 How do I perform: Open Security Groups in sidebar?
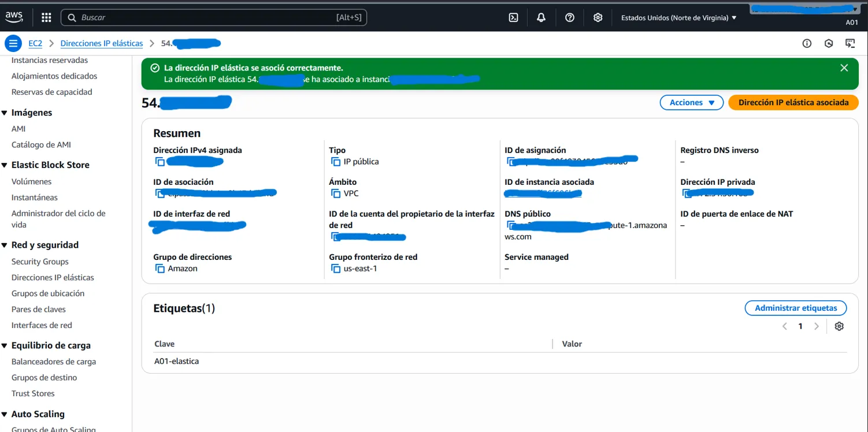[40, 262]
